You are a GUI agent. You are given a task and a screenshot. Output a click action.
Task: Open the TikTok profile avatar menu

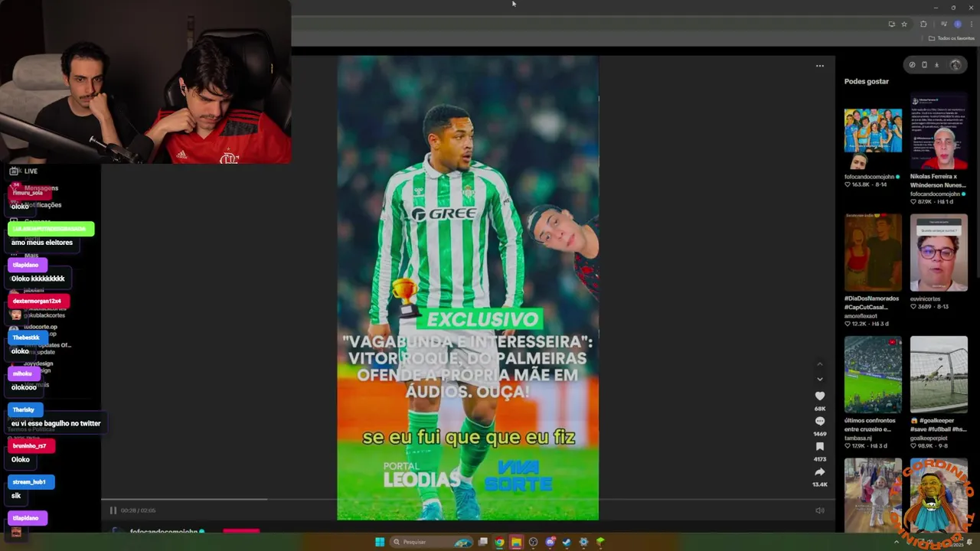pyautogui.click(x=955, y=65)
